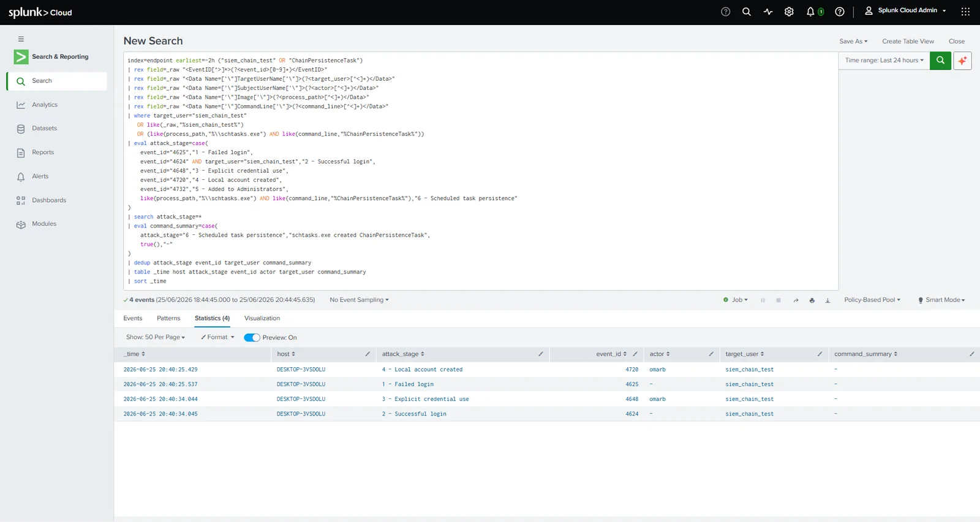Viewport: 980px width, 522px height.
Task: Open the Save As dropdown
Action: point(853,42)
